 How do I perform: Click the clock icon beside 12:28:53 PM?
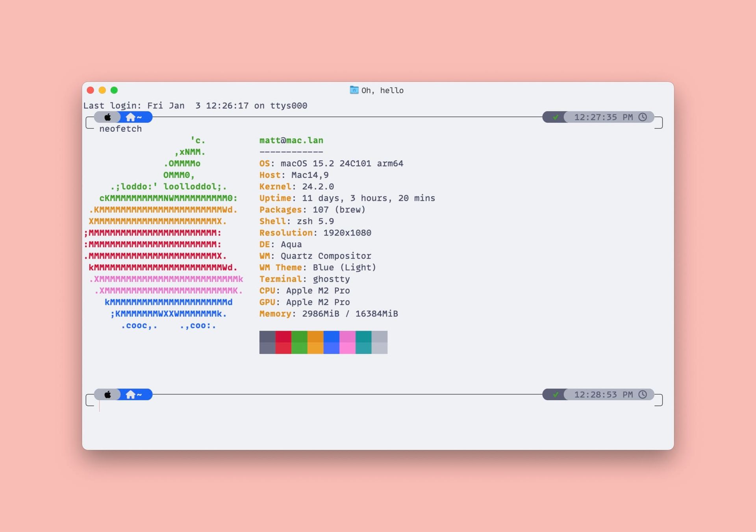click(x=643, y=394)
